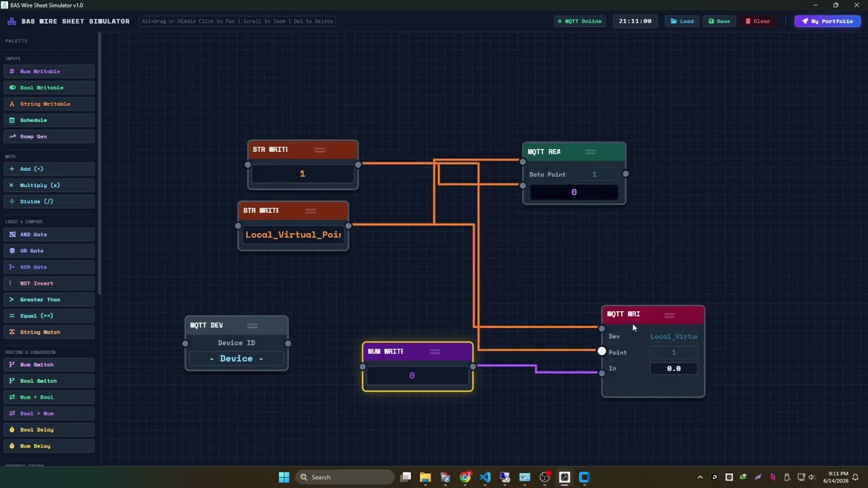Select AND Gate palette item

pos(49,235)
